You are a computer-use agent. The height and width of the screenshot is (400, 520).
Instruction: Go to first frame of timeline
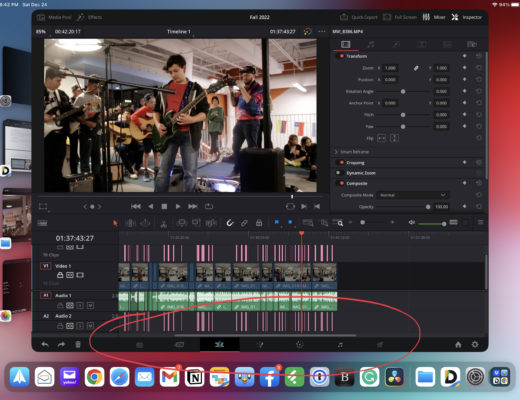(136, 206)
